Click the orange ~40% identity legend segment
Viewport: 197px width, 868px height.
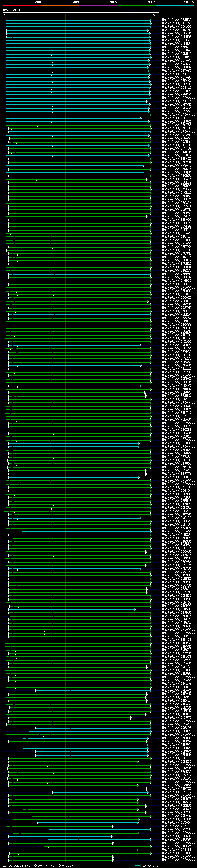[x=60, y=6]
